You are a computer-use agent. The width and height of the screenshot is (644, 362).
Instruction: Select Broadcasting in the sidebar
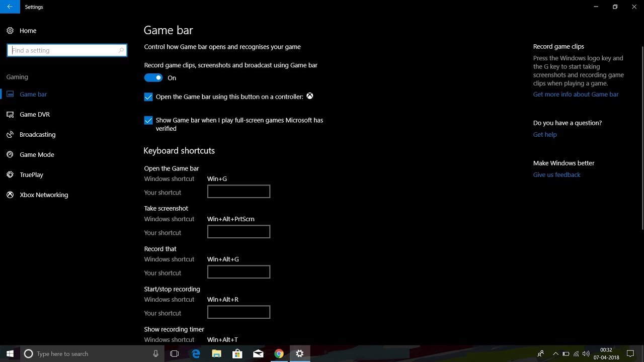pyautogui.click(x=37, y=134)
